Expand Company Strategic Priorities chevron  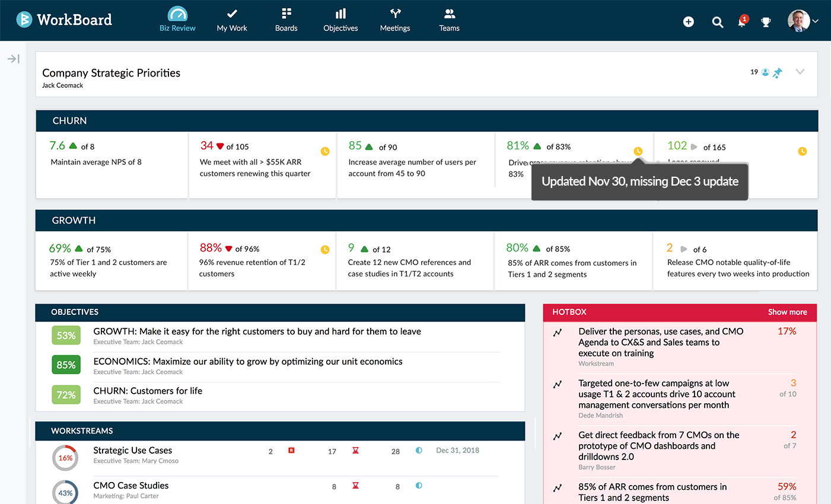coord(800,72)
